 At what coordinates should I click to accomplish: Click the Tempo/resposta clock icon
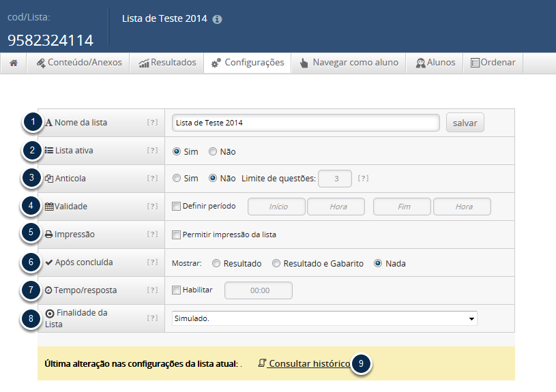[x=48, y=290]
